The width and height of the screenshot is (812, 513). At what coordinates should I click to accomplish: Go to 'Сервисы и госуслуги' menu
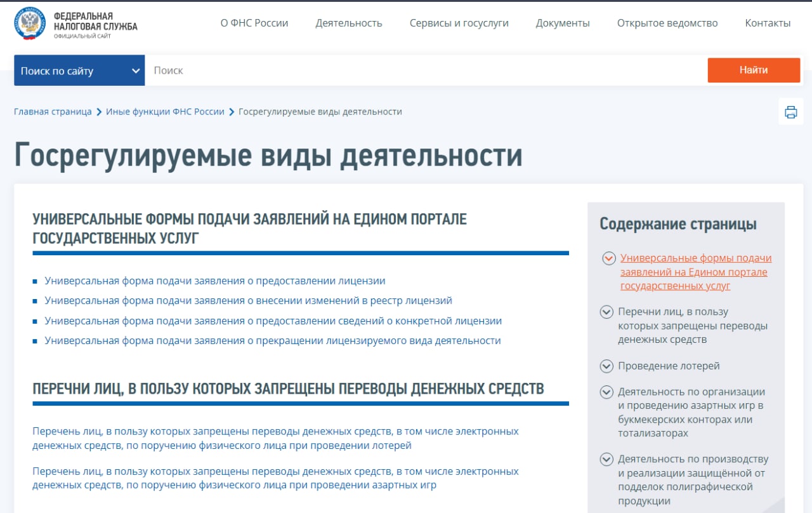[459, 23]
